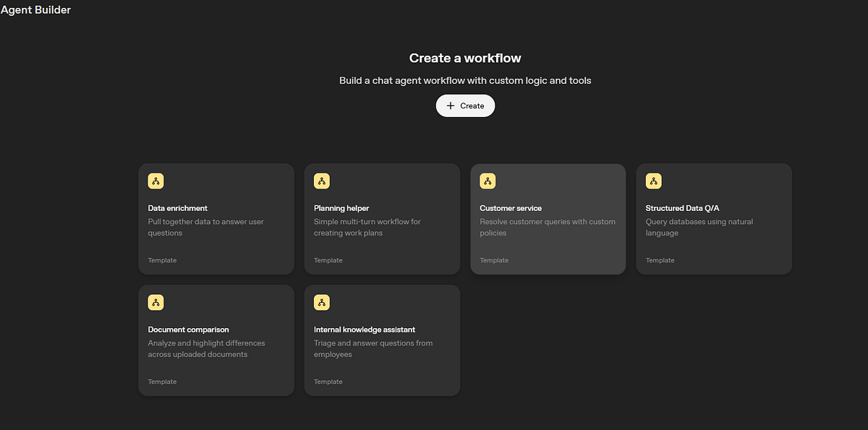The image size is (868, 430).
Task: Click the Internal knowledge assistant workflow icon
Action: 322,303
